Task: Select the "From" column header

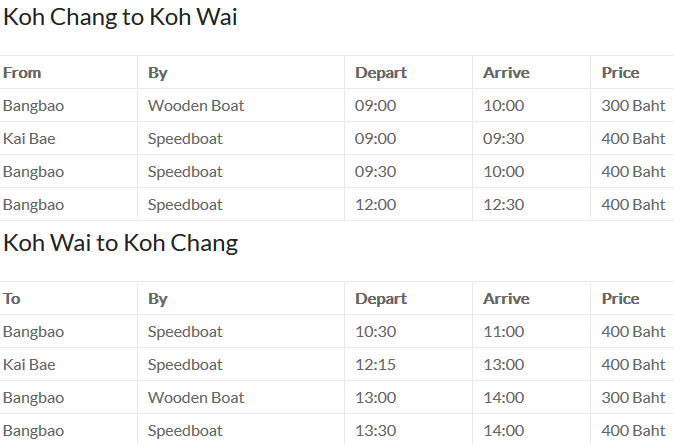Action: 22,72
